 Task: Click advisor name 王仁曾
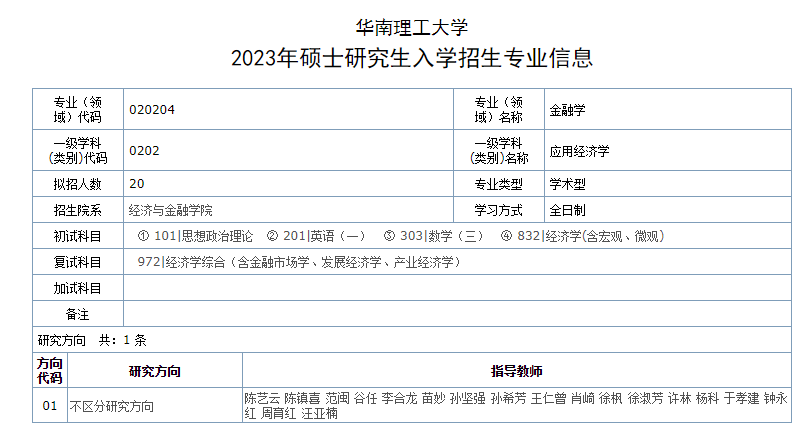pyautogui.click(x=549, y=398)
